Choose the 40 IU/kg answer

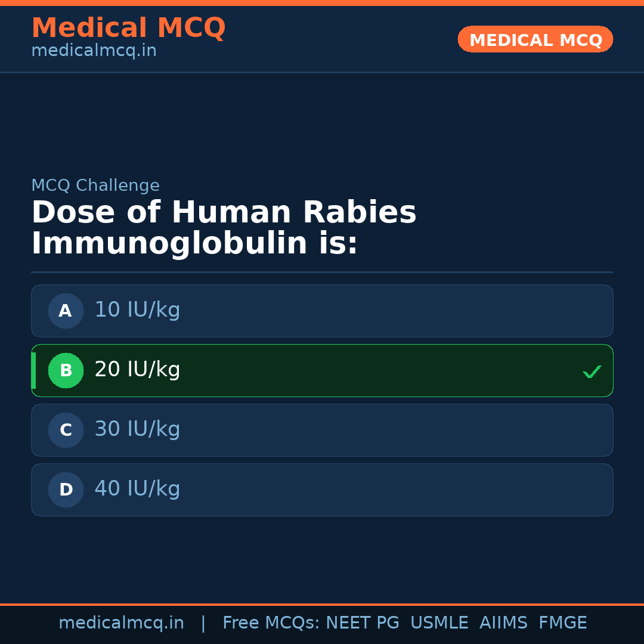(x=137, y=489)
